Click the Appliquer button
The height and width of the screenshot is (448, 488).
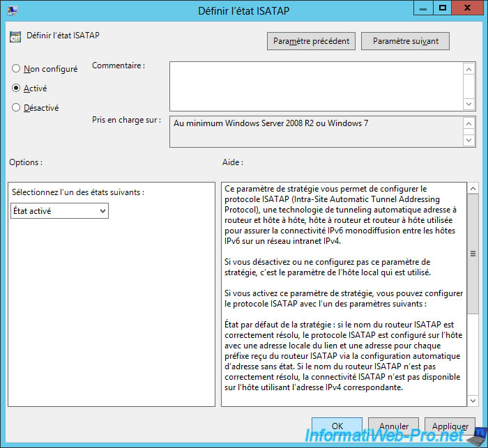(x=450, y=426)
